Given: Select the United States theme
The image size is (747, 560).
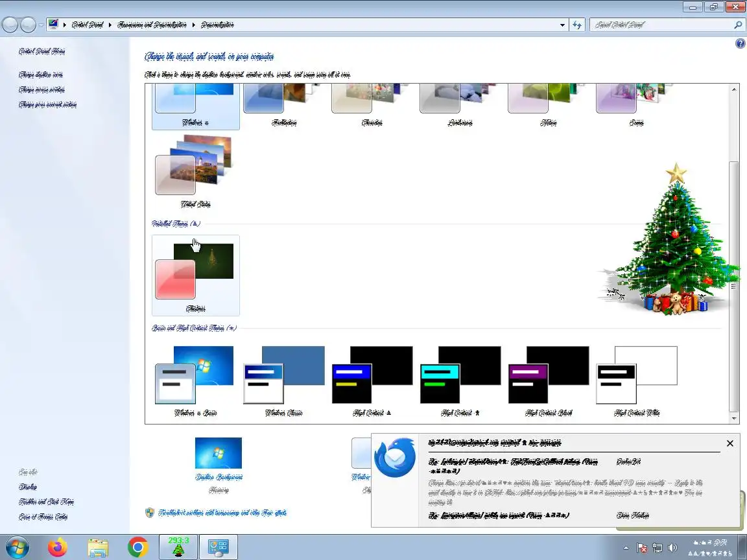Looking at the screenshot, I should [195, 171].
